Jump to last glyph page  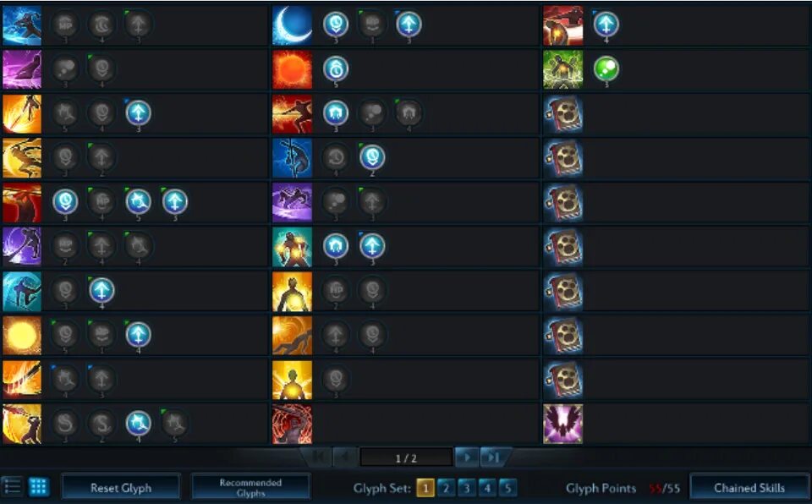tap(493, 457)
